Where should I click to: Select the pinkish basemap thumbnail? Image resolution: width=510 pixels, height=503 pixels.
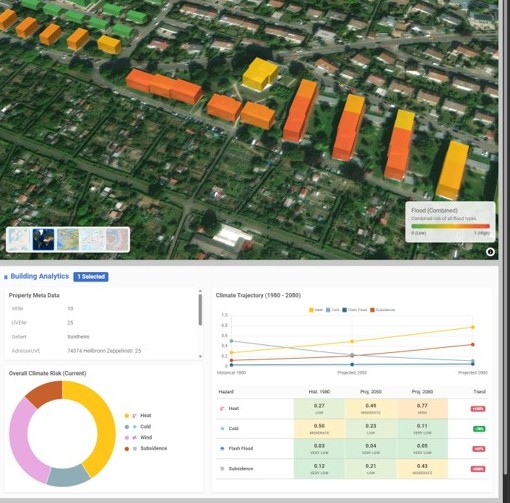(x=117, y=239)
